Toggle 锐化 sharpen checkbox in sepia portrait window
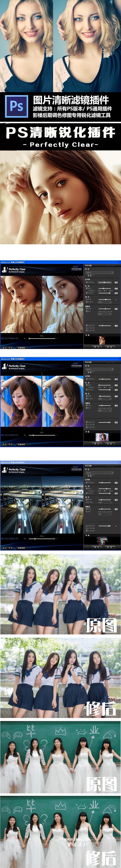 click(87, 309)
